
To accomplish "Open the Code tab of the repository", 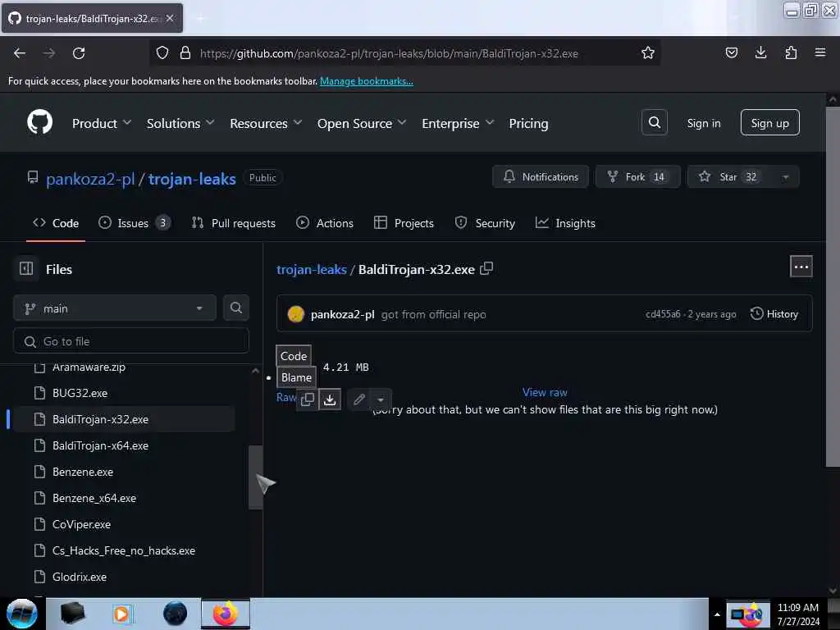I will [56, 223].
